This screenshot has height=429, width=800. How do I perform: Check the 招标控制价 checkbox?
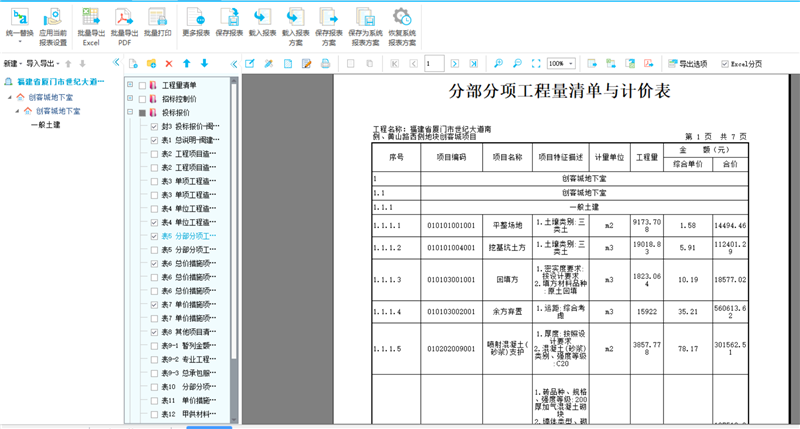142,99
